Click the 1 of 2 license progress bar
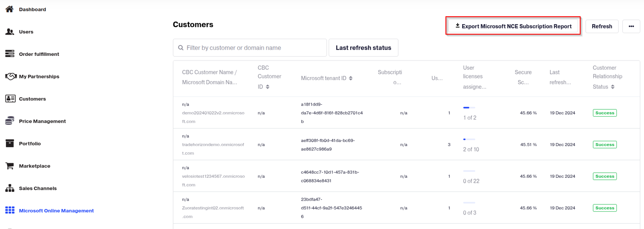 (469, 108)
